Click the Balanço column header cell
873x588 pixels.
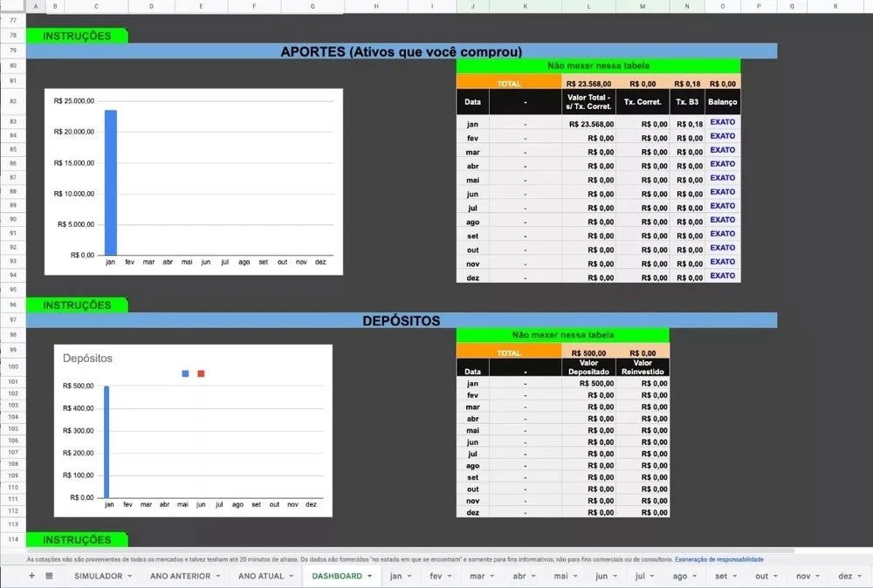click(723, 102)
